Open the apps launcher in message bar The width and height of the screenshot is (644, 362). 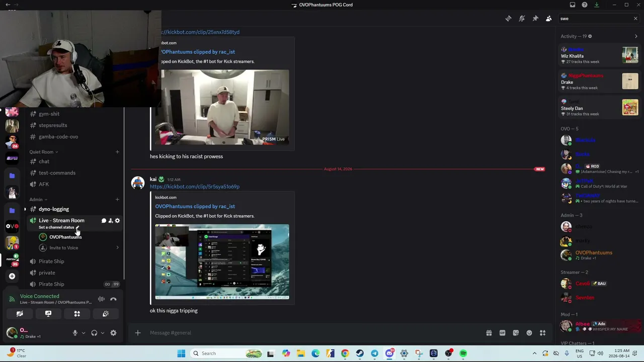tap(542, 333)
